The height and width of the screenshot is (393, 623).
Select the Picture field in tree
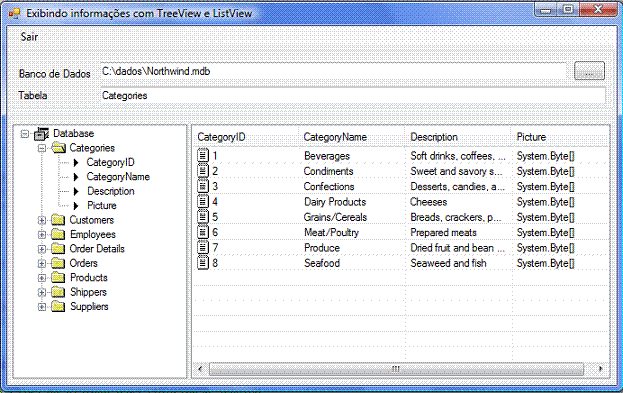pyautogui.click(x=102, y=206)
